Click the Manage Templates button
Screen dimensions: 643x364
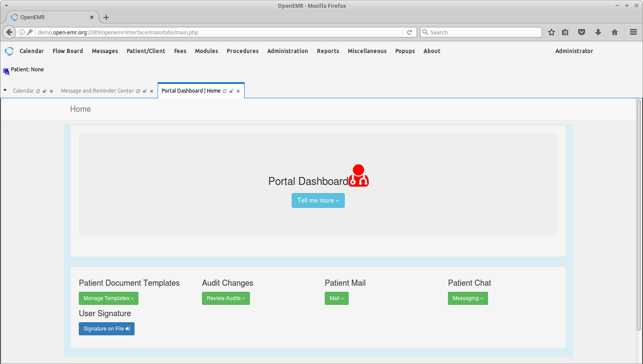tap(108, 298)
